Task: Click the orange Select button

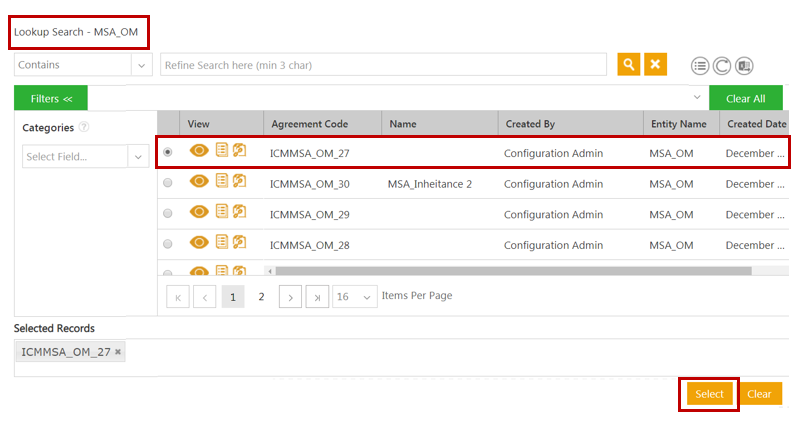Action: 709,394
